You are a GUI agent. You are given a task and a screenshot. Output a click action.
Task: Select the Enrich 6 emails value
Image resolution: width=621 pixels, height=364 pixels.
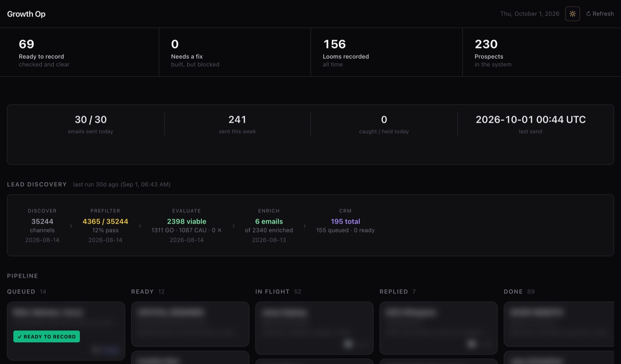(x=269, y=222)
